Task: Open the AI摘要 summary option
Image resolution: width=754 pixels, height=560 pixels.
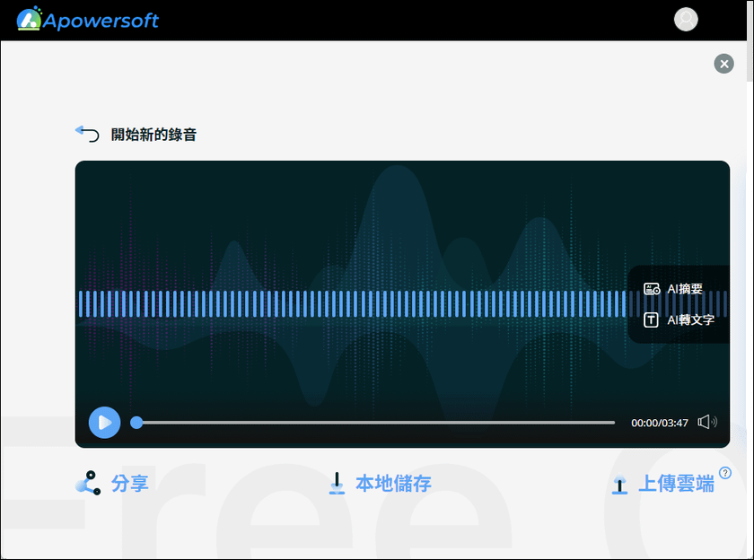Action: (x=685, y=289)
